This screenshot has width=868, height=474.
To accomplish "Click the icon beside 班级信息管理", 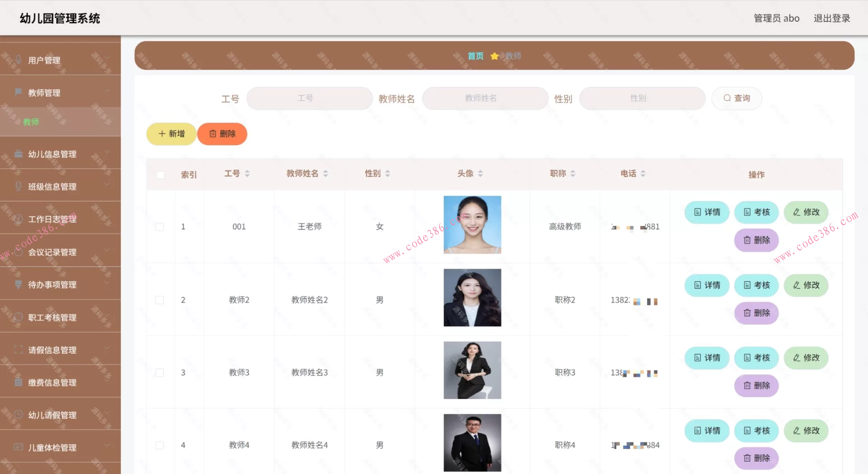I will tap(19, 186).
